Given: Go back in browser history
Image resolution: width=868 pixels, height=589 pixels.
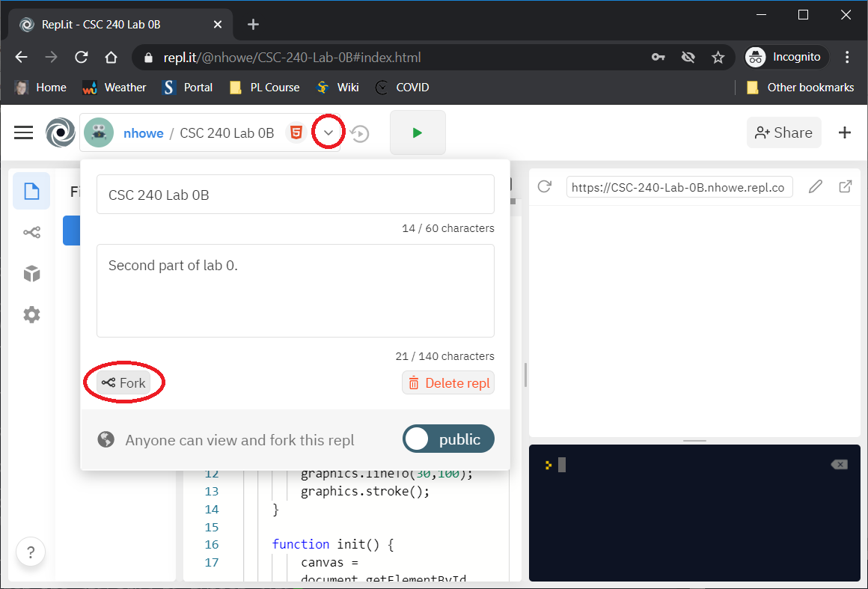Looking at the screenshot, I should click(x=21, y=57).
